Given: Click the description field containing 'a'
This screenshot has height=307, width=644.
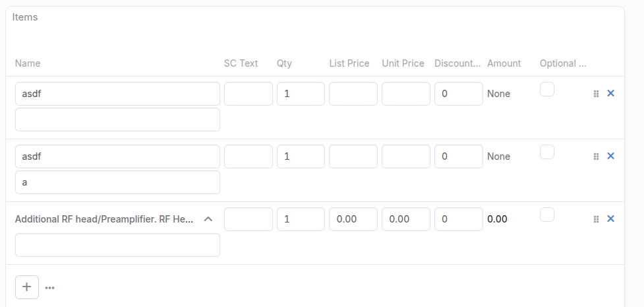Looking at the screenshot, I should [x=117, y=182].
